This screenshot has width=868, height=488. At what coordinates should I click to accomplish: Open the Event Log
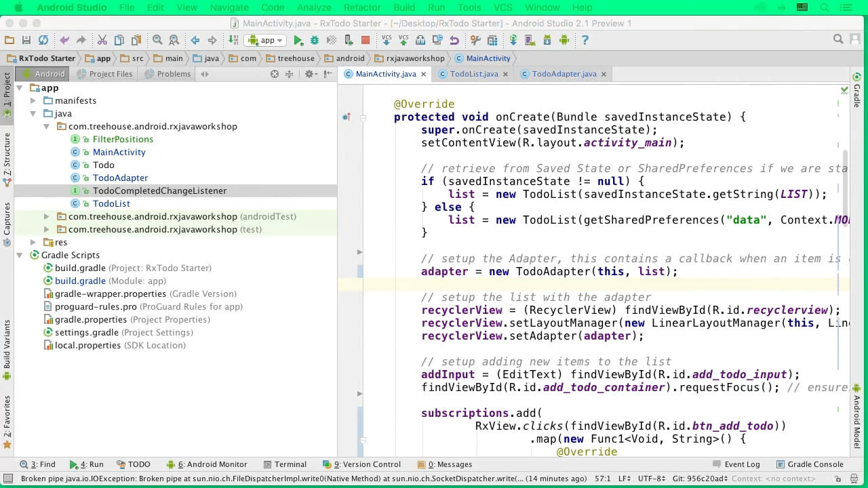pyautogui.click(x=736, y=464)
